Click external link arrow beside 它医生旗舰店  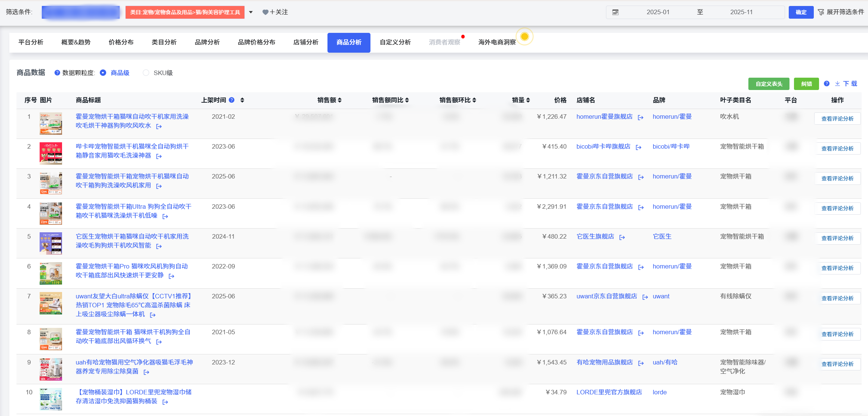tap(622, 237)
